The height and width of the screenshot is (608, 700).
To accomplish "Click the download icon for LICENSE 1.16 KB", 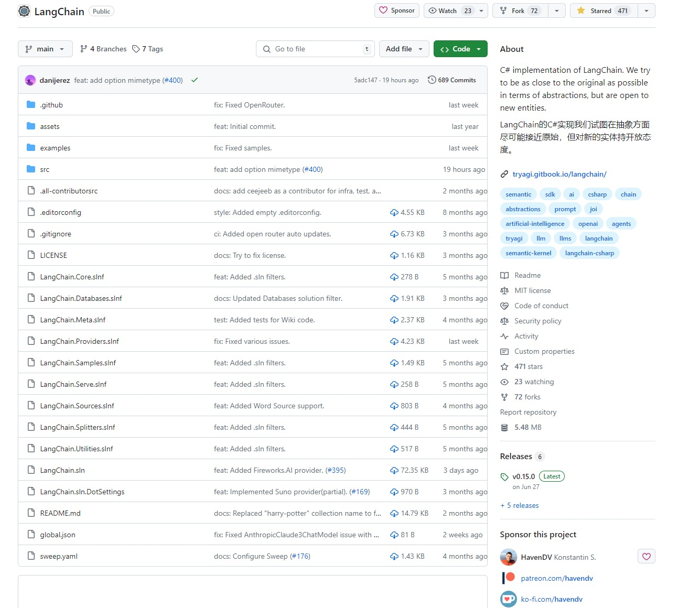I will (394, 255).
